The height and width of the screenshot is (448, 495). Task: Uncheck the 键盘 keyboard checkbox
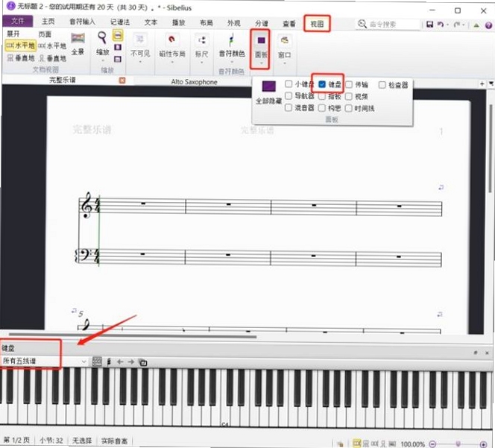point(322,84)
